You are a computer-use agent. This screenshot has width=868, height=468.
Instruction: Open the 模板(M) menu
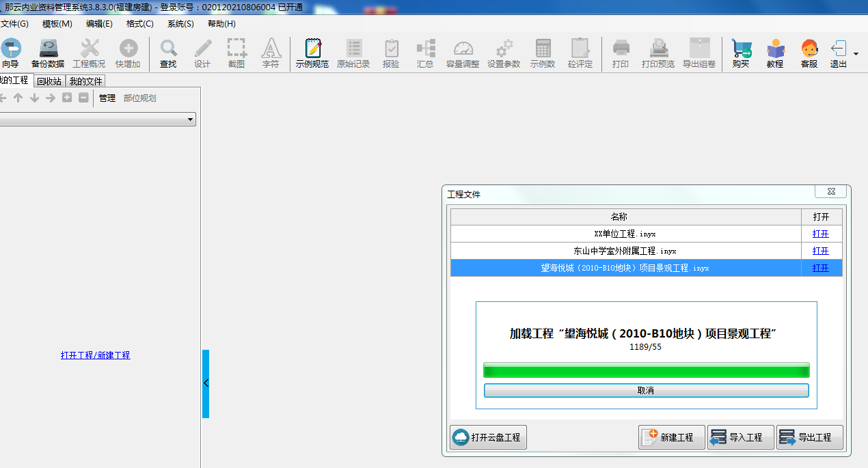coord(57,24)
